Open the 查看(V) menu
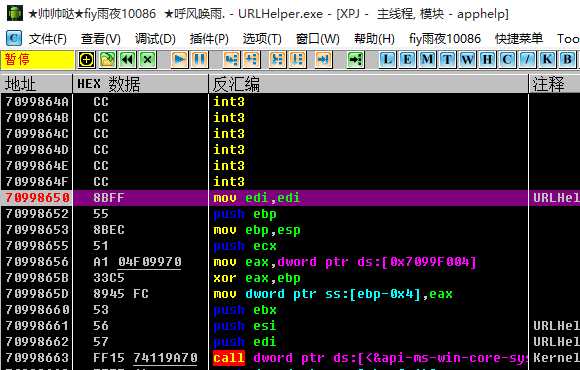Image resolution: width=580 pixels, height=370 pixels. pyautogui.click(x=101, y=38)
